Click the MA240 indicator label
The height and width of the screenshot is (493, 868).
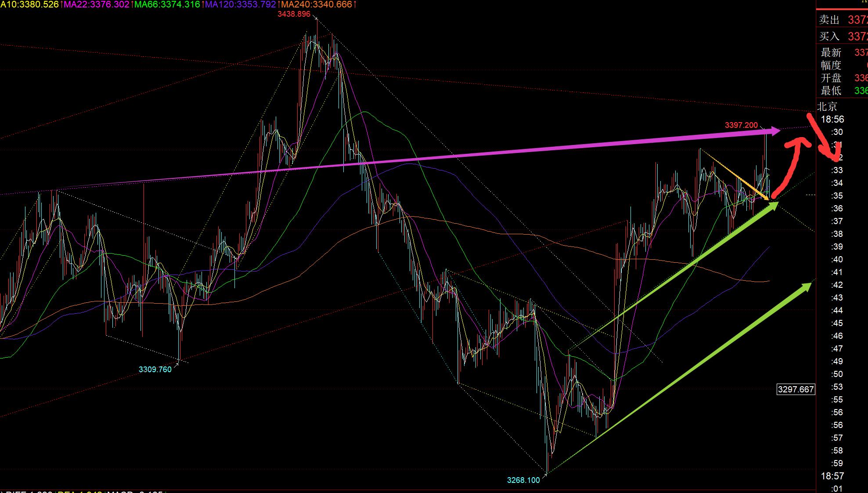click(x=316, y=4)
